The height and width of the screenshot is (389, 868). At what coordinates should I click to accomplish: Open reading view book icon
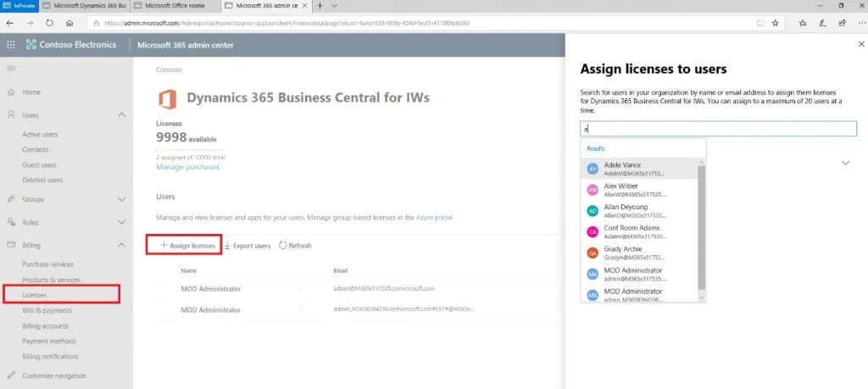[x=760, y=23]
